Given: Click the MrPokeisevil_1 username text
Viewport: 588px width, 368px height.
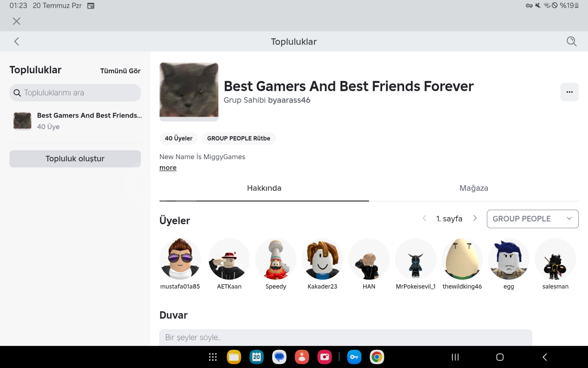Looking at the screenshot, I should point(415,287).
